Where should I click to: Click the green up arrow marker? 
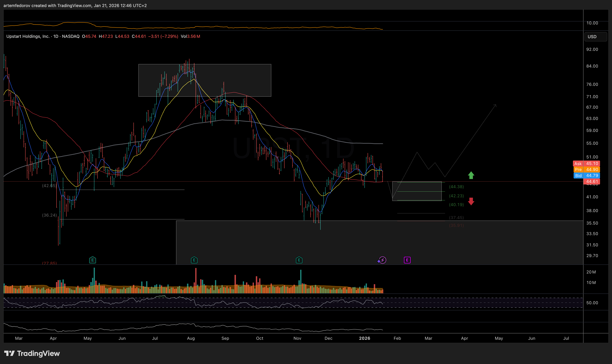point(471,175)
